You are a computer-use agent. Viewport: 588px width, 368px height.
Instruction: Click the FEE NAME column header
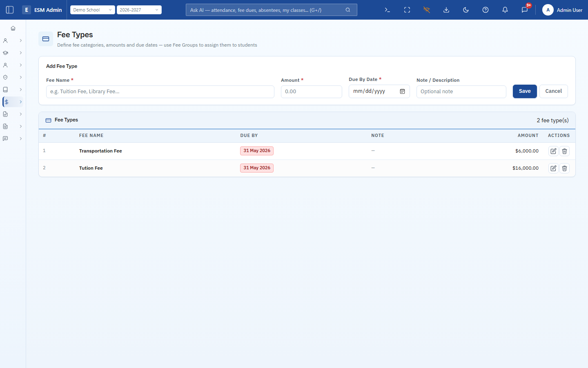91,135
